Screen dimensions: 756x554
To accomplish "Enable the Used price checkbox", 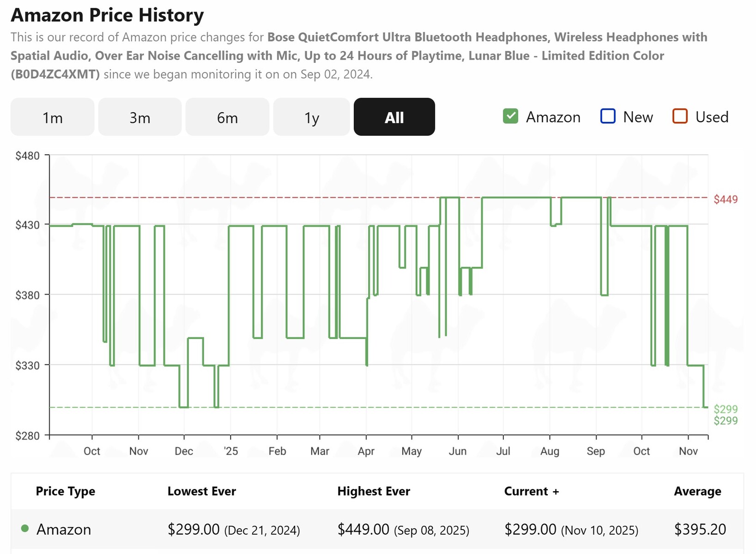I will pyautogui.click(x=680, y=116).
